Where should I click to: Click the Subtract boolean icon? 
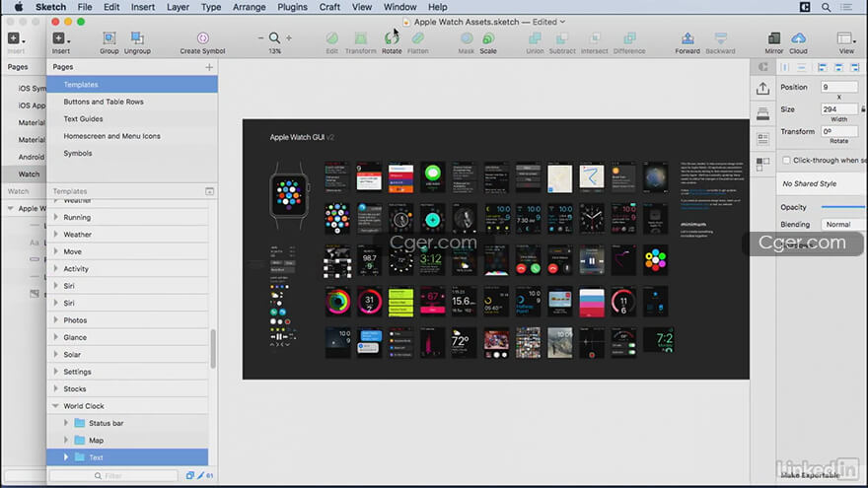(x=562, y=42)
